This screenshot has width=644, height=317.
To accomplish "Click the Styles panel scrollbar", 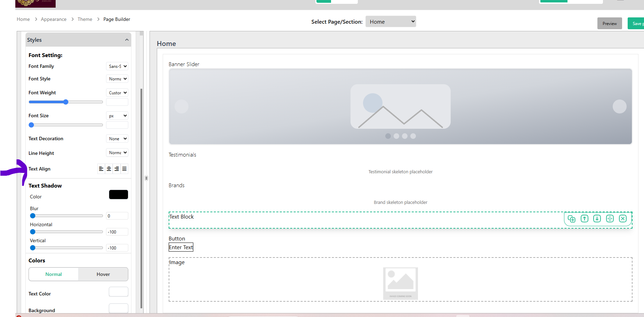I will (x=141, y=198).
